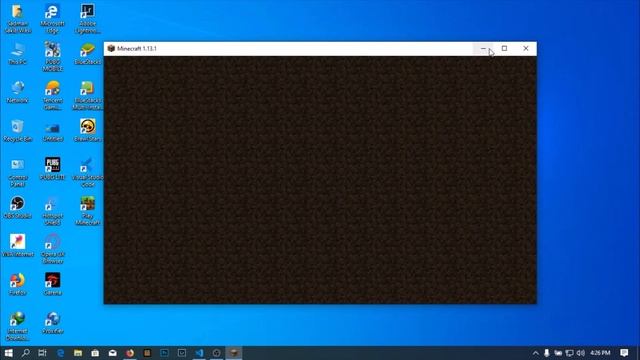Screen dimensions: 640x360
Task: Switch to Visual Studio Code in taskbar
Action: [199, 353]
